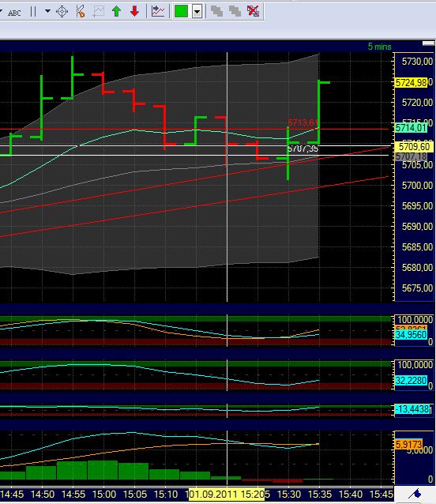Screen dimensions: 436x504
Task: Open the color picker dropdown arrow
Action: click(197, 12)
